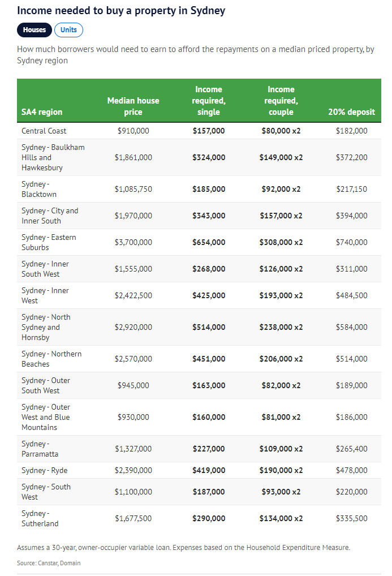Click Sydney - Eastern Suburbs region cell
Viewport: 392px width, 576px height.
(49, 242)
